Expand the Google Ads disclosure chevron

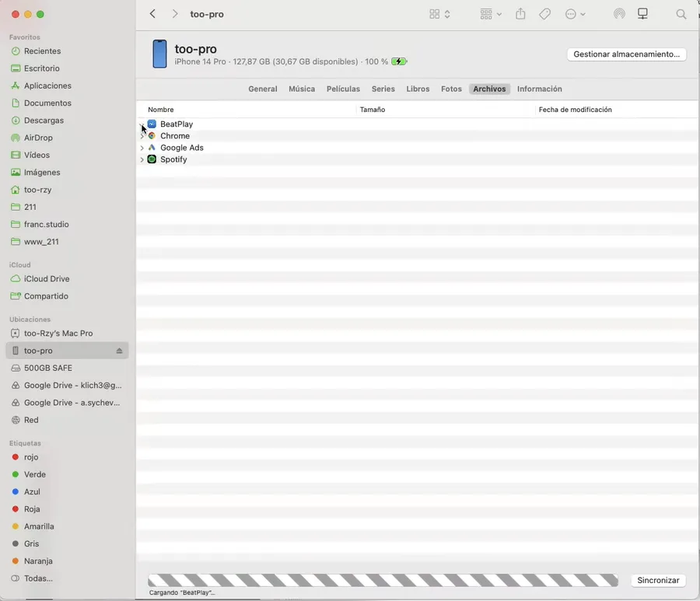pos(142,148)
